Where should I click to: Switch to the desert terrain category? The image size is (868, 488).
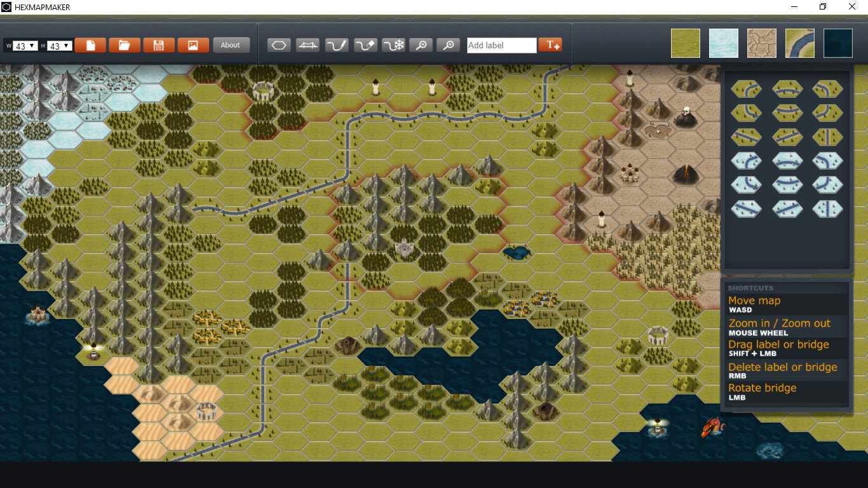[x=762, y=43]
